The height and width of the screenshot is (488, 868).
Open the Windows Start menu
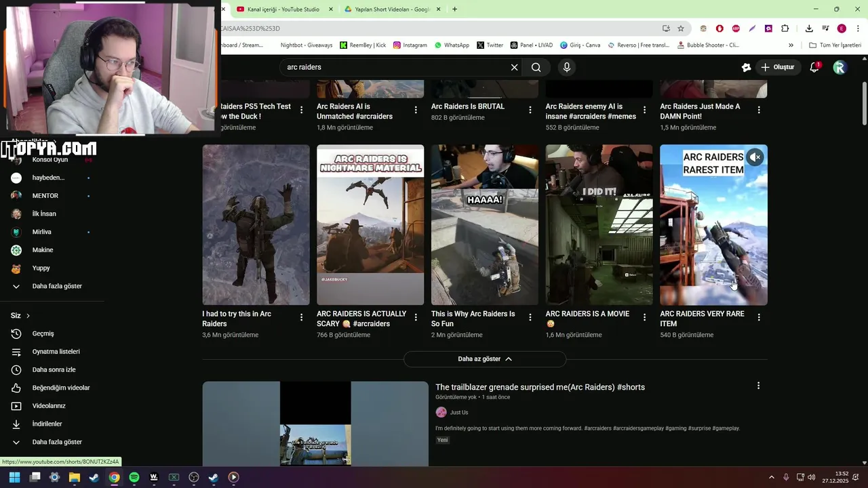point(14,477)
